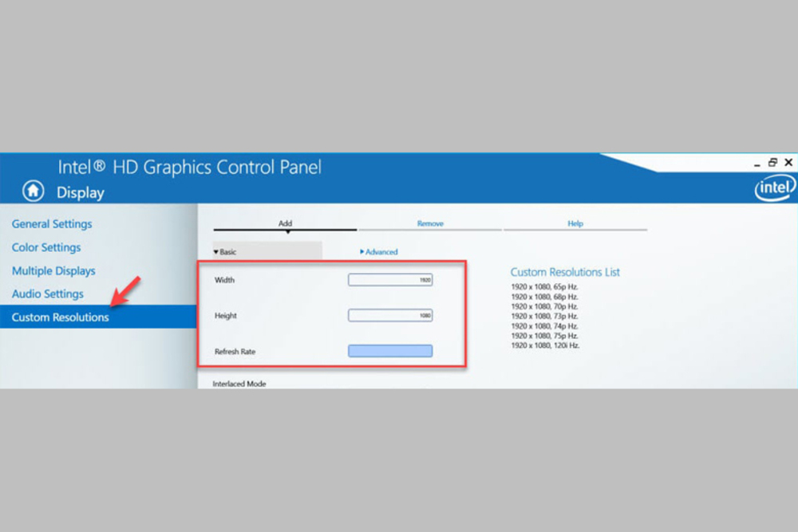Select Multiple Displays in the sidebar
The height and width of the screenshot is (532, 798).
pyautogui.click(x=53, y=270)
